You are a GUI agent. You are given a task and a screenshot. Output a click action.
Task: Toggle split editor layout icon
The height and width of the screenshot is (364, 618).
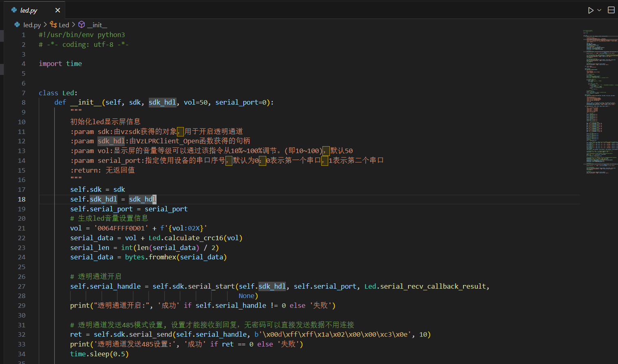(611, 10)
